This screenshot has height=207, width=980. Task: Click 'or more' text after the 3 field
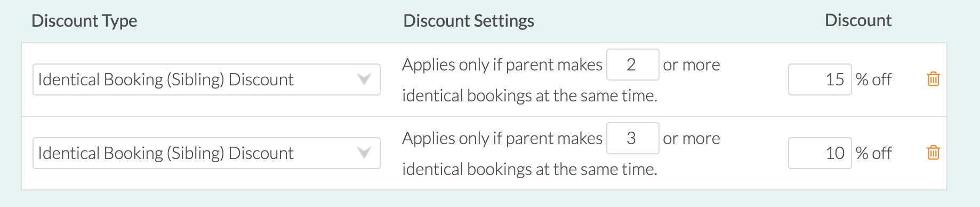(x=692, y=139)
